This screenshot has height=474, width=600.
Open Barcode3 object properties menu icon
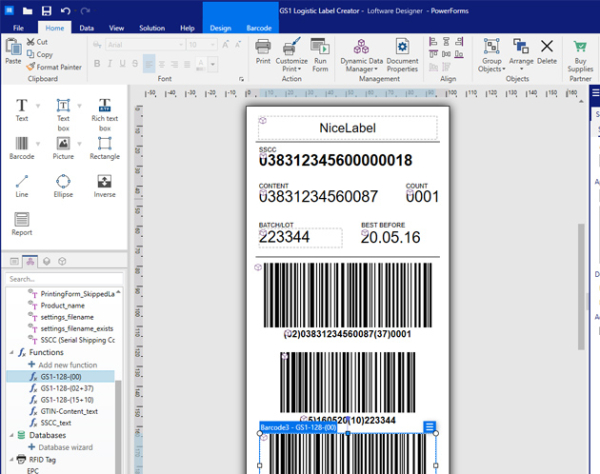click(429, 426)
